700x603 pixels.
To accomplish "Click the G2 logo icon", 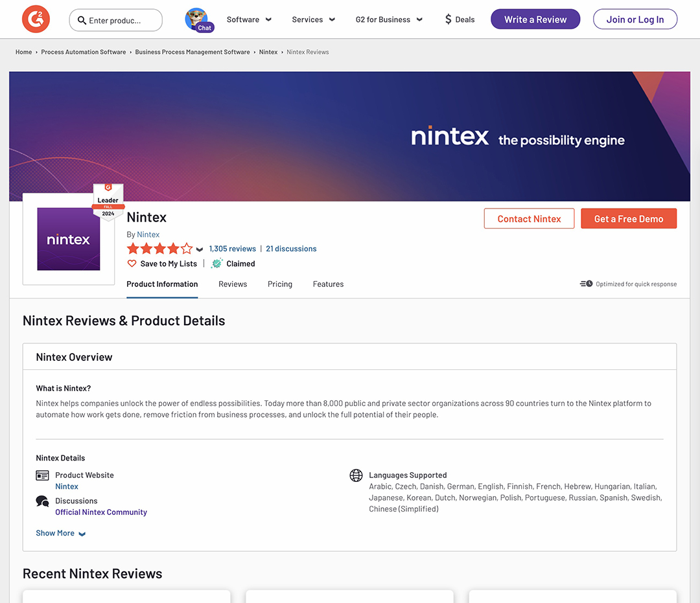I will click(x=36, y=19).
